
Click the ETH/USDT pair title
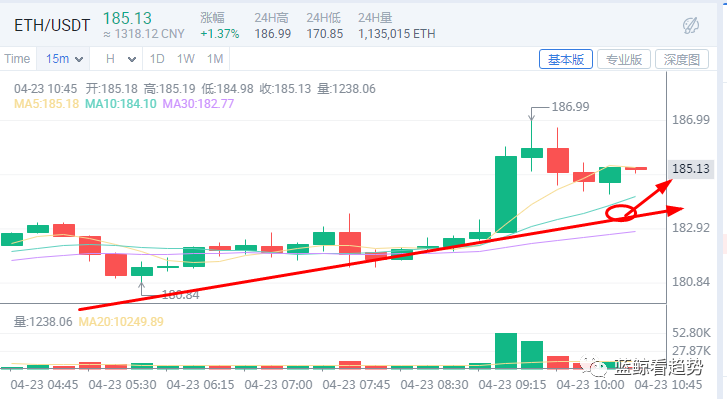[x=52, y=25]
